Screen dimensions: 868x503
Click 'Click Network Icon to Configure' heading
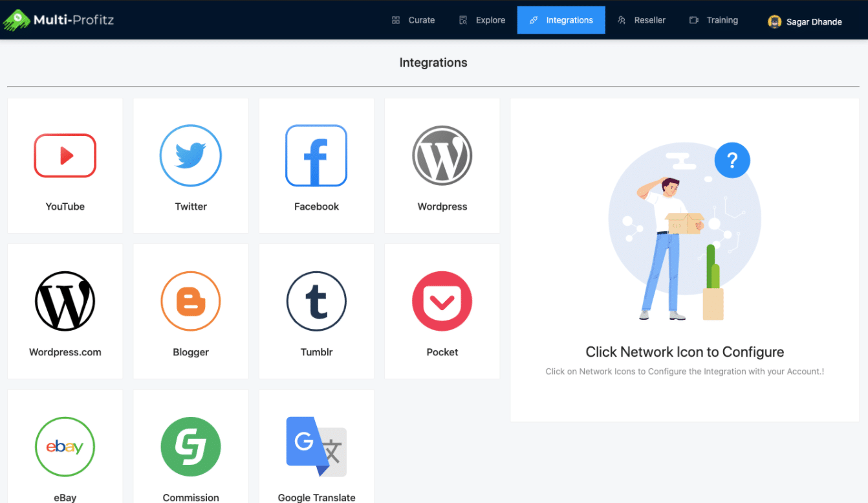point(685,352)
